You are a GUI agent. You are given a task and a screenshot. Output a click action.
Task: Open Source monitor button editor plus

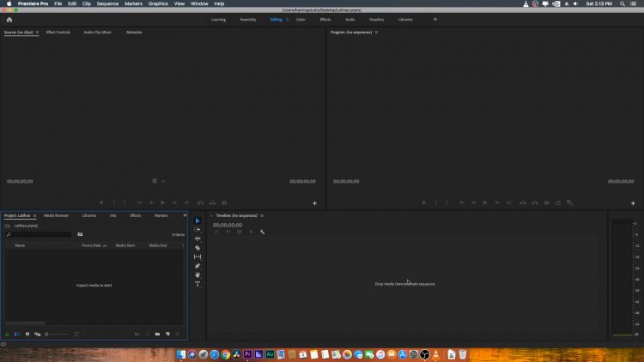(x=314, y=203)
